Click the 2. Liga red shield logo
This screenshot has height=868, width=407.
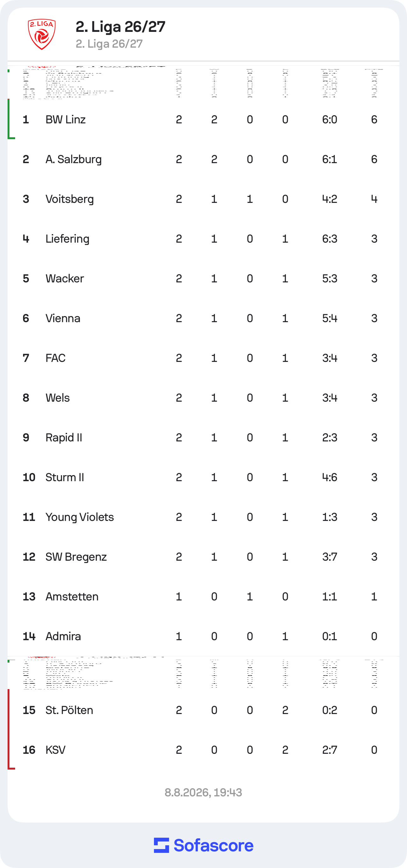(42, 34)
